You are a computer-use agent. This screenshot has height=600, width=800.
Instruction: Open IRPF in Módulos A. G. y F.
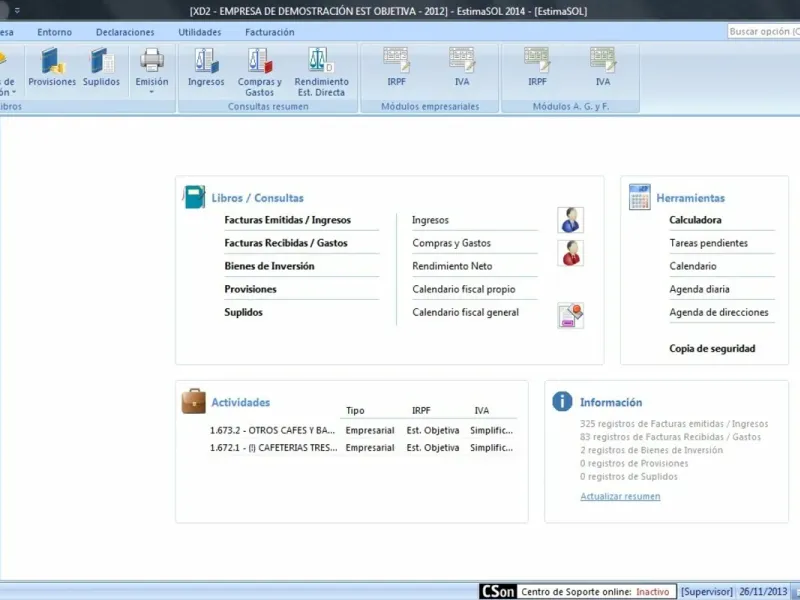(x=537, y=67)
